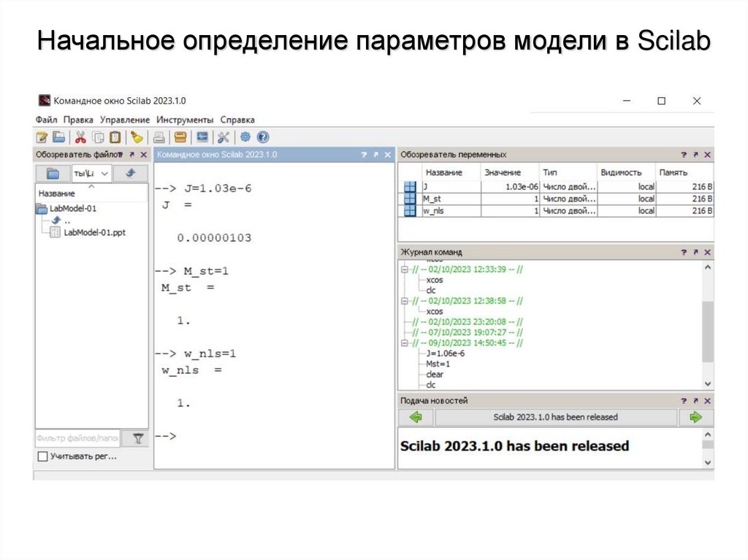Open the directory path dropdown

pos(104,174)
